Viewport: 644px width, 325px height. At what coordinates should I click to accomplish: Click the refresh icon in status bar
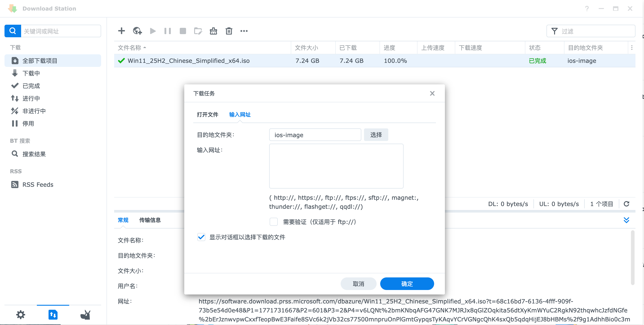(x=626, y=204)
